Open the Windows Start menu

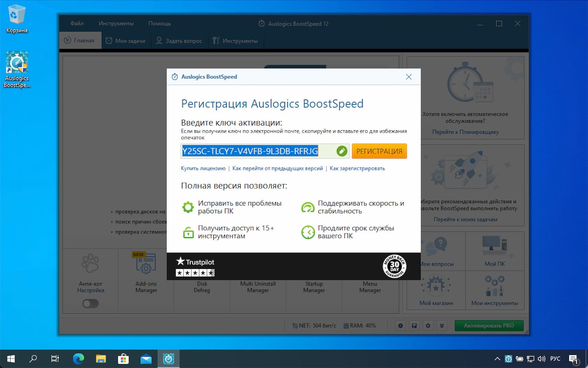click(11, 359)
